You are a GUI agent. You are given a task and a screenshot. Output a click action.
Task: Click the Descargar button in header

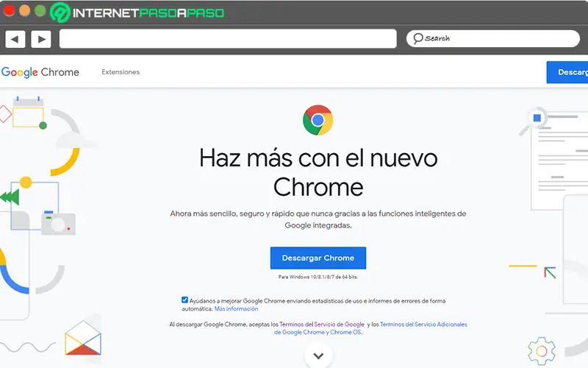(567, 72)
